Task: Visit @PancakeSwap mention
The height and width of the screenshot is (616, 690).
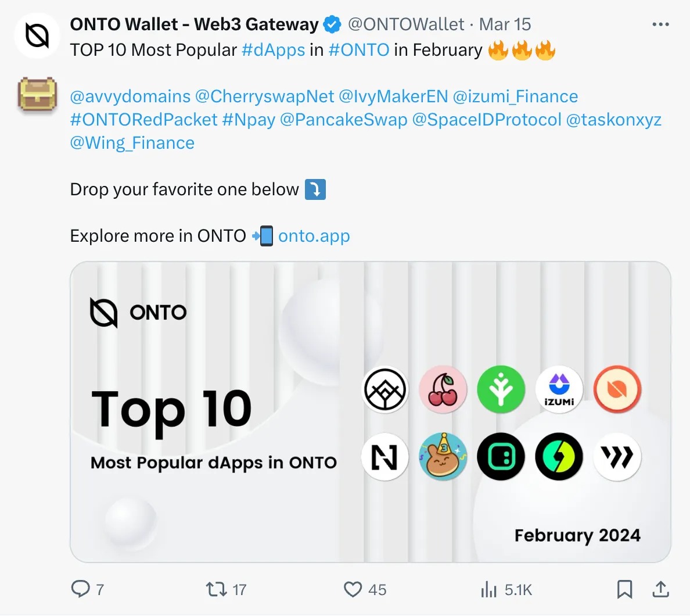Action: (343, 120)
